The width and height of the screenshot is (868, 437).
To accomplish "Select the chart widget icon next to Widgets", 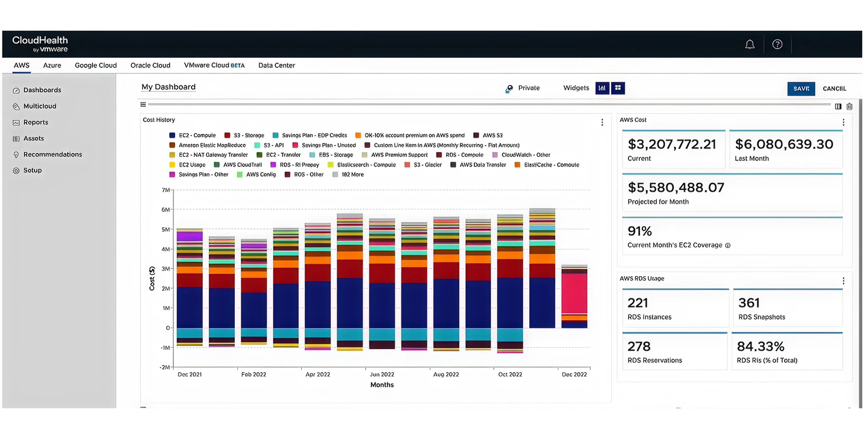I will click(x=602, y=88).
